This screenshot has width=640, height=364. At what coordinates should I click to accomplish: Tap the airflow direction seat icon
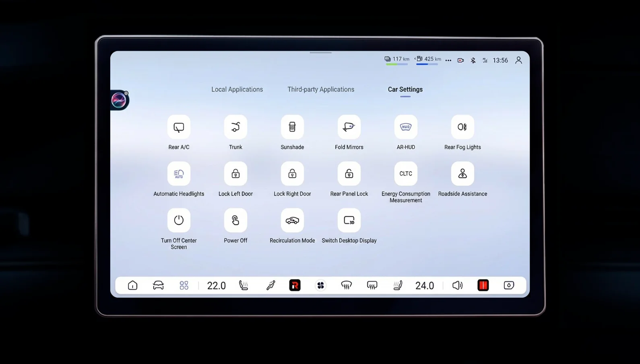[270, 286]
